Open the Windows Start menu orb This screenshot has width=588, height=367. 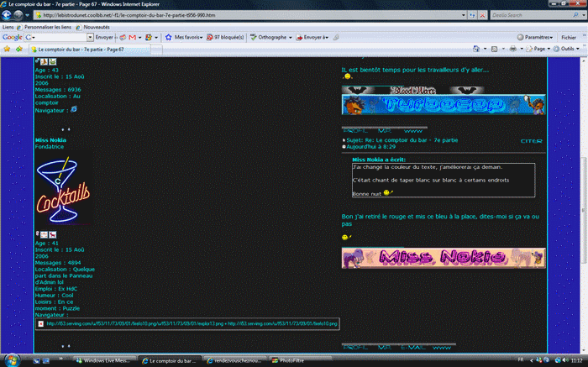(x=12, y=360)
